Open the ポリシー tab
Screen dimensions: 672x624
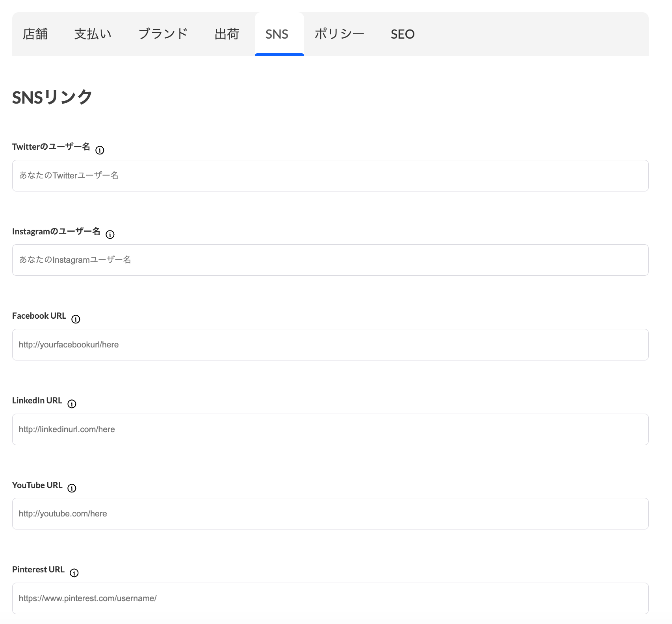[x=340, y=34]
